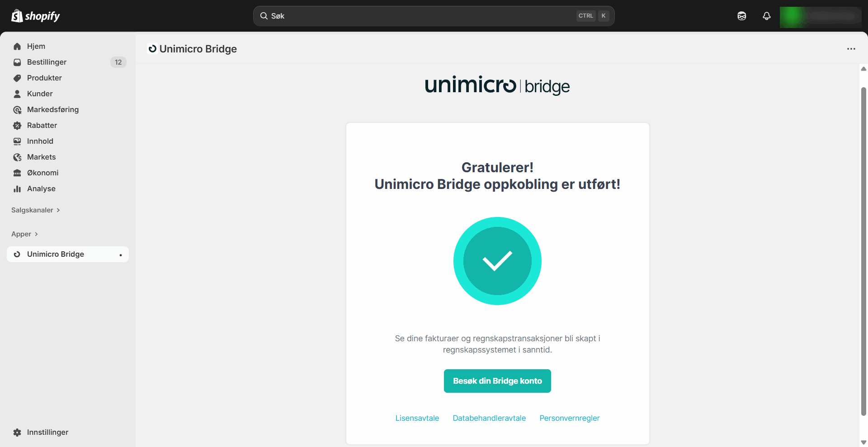Open Hjem via the house icon
Screen dimensions: 868x447
(x=17, y=46)
